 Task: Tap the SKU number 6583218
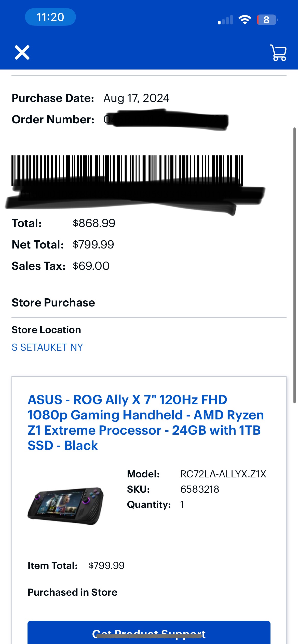[x=200, y=489]
